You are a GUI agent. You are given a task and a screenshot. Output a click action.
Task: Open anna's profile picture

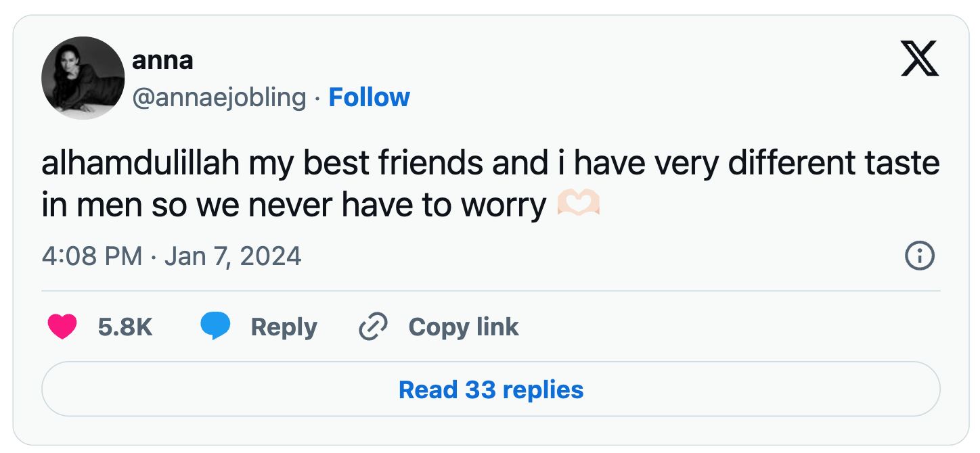(x=83, y=78)
